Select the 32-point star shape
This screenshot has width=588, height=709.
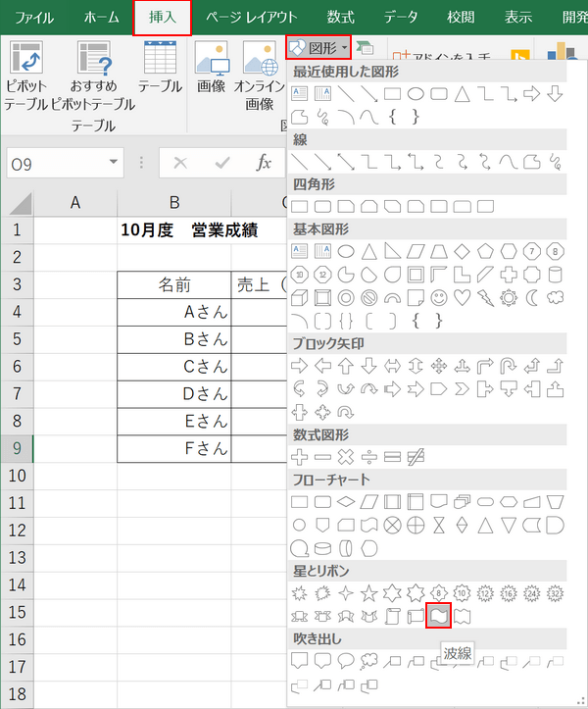click(555, 592)
